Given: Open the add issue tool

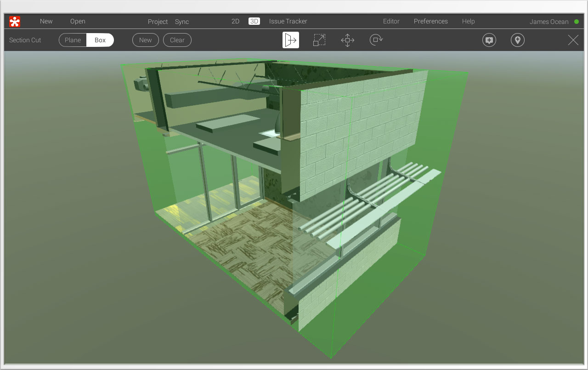Looking at the screenshot, I should pos(489,40).
